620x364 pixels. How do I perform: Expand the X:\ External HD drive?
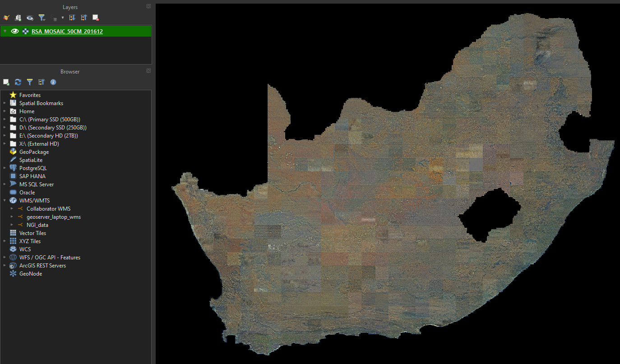5,144
